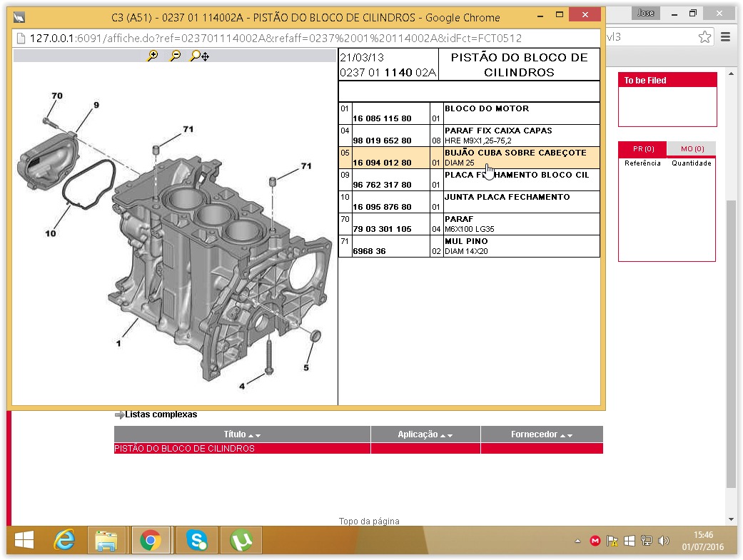This screenshot has height=560, width=743.
Task: Click the red M tray icon
Action: (595, 541)
